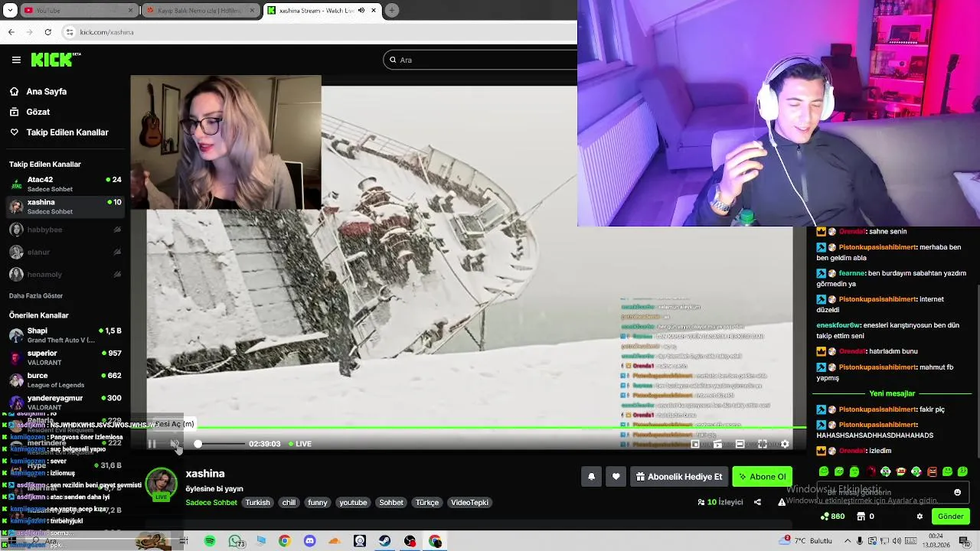980x551 pixels.
Task: Select the youtube tag
Action: click(x=353, y=503)
